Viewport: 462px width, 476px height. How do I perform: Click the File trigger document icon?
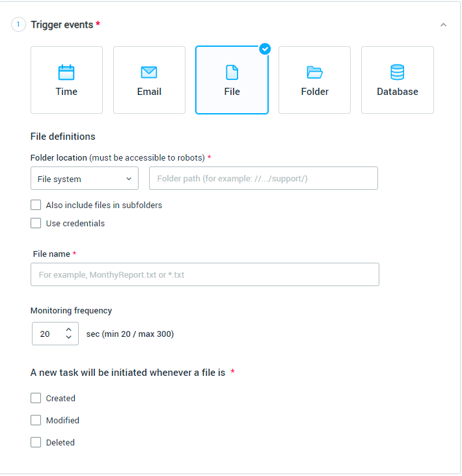232,72
